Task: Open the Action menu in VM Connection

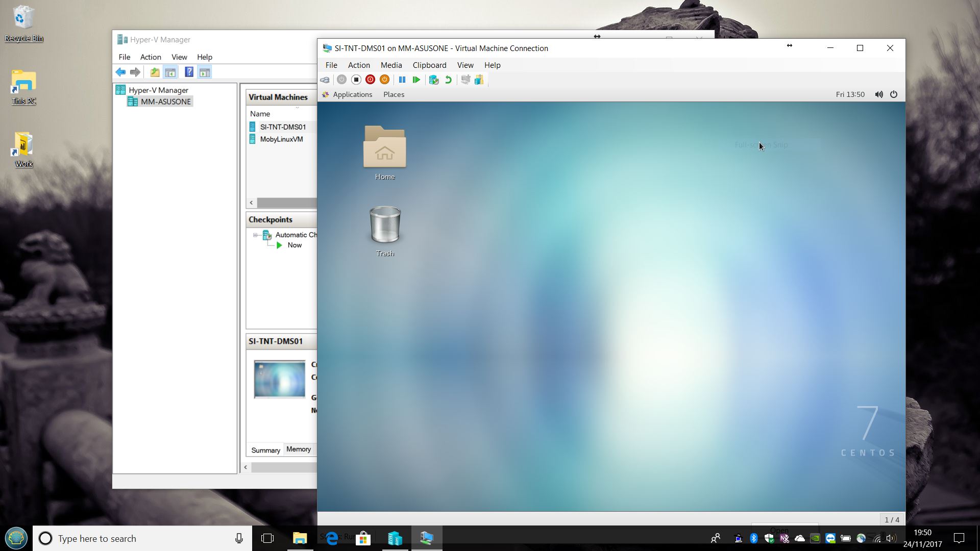Action: click(359, 65)
